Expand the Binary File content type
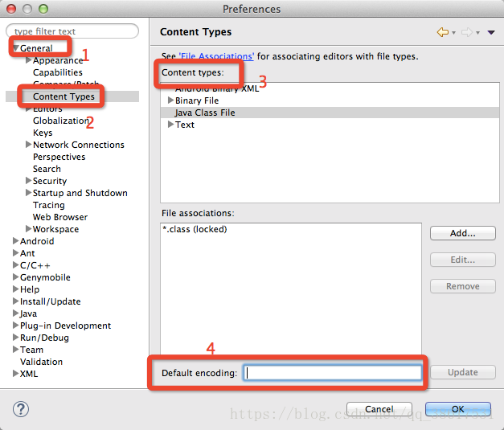The image size is (504, 430). tap(170, 100)
